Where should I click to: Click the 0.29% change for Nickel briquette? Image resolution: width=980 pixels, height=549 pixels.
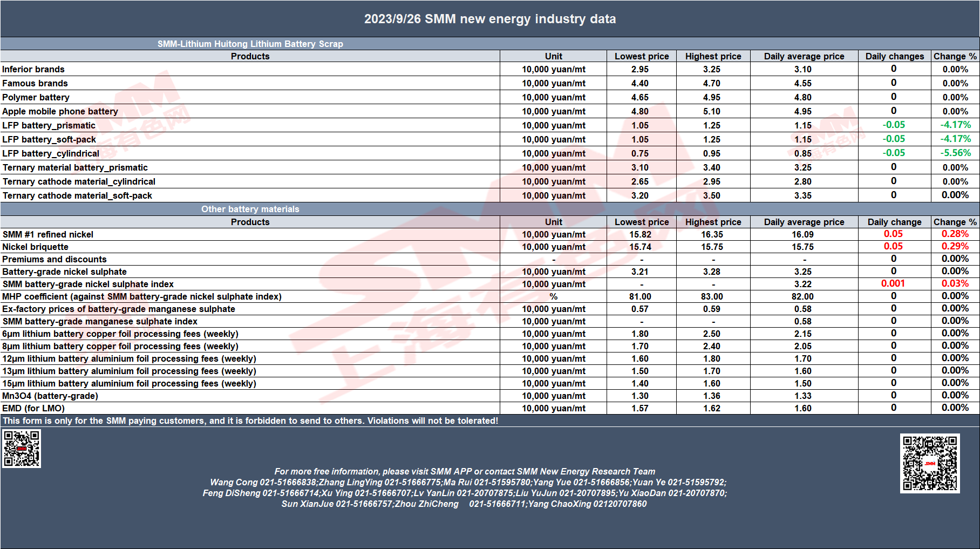pyautogui.click(x=955, y=246)
